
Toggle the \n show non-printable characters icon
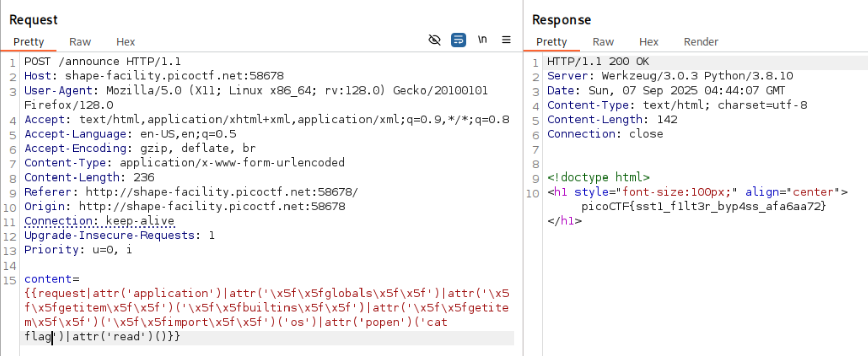482,39
